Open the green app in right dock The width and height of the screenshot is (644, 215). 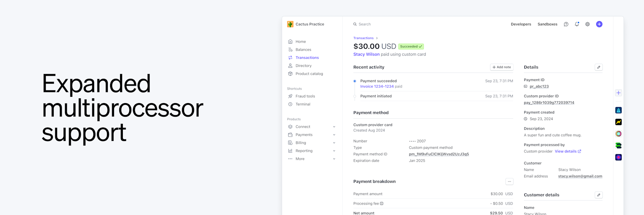[619, 146]
